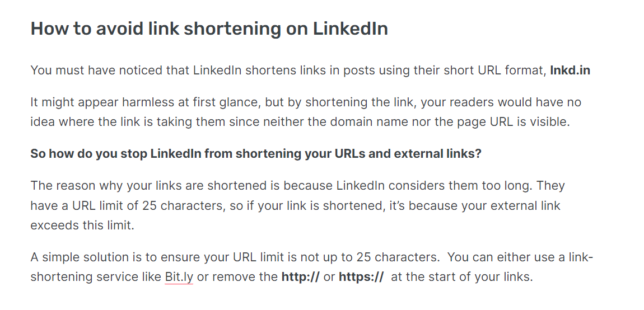The height and width of the screenshot is (310, 644).
Task: Click the heading about avoiding link shortening
Action: point(209,29)
